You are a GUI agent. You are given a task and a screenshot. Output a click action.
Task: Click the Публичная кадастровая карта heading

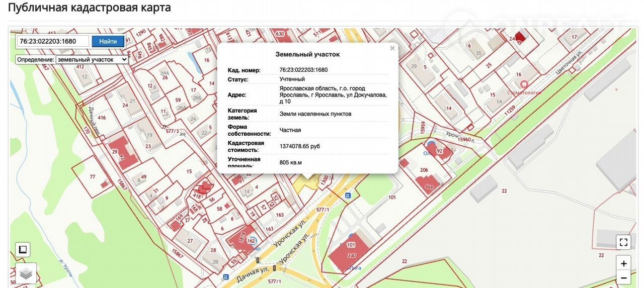click(x=90, y=8)
